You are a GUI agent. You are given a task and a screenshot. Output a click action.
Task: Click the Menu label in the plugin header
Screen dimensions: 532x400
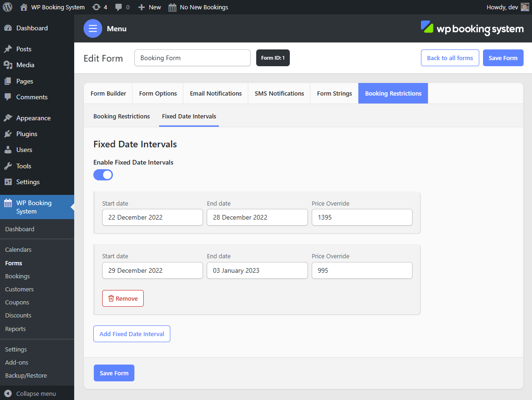(117, 29)
